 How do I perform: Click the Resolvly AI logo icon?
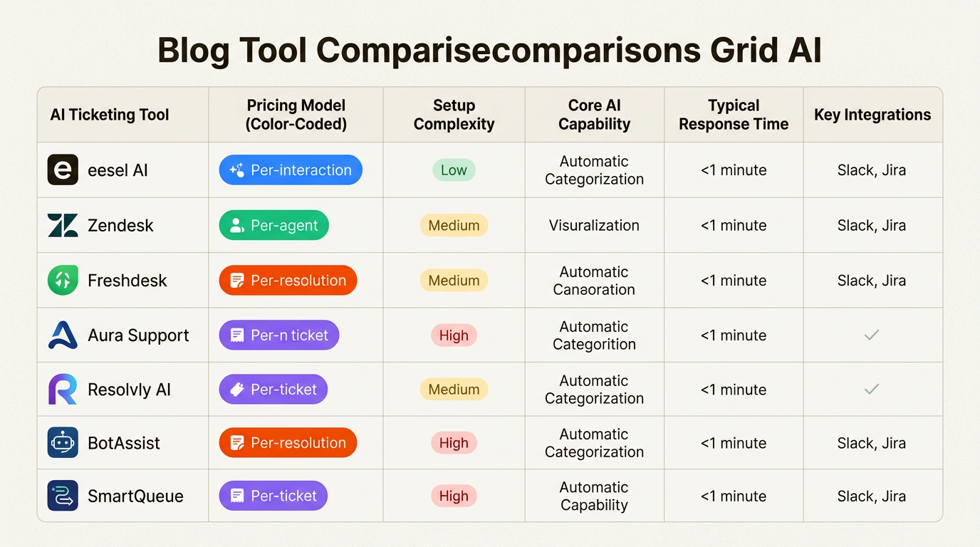point(63,390)
